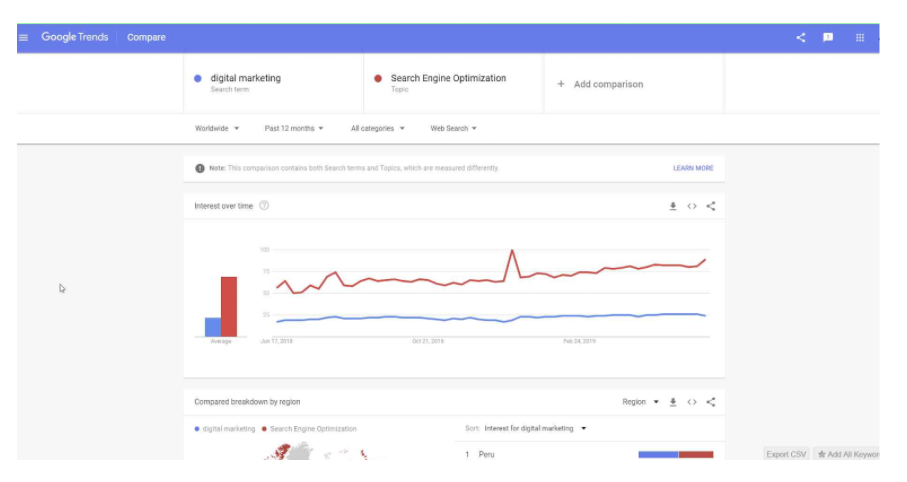Share the breakdown by region widget
The height and width of the screenshot is (482, 907).
pyautogui.click(x=711, y=402)
